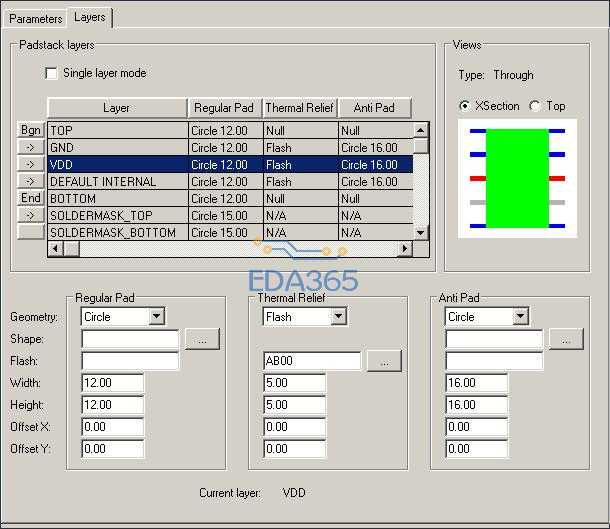Click the Anti Pad column header

click(x=375, y=108)
